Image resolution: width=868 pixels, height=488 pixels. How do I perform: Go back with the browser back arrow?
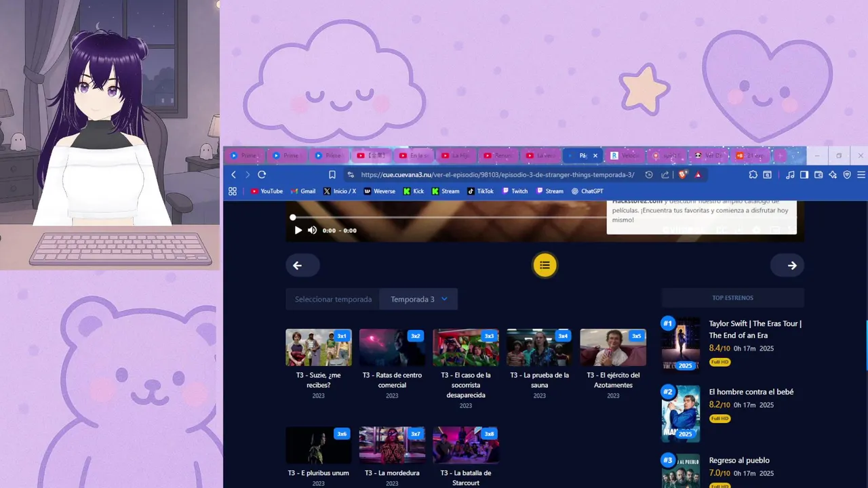click(x=234, y=175)
